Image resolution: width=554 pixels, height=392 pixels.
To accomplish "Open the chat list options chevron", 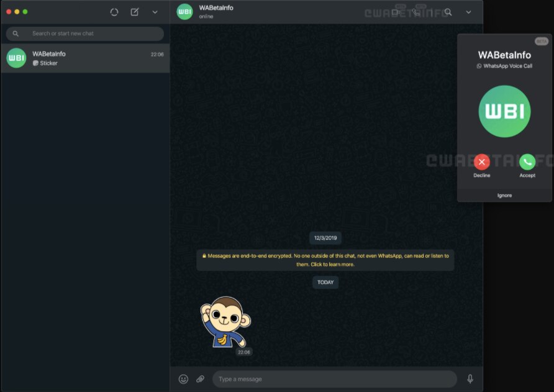I will coord(155,12).
